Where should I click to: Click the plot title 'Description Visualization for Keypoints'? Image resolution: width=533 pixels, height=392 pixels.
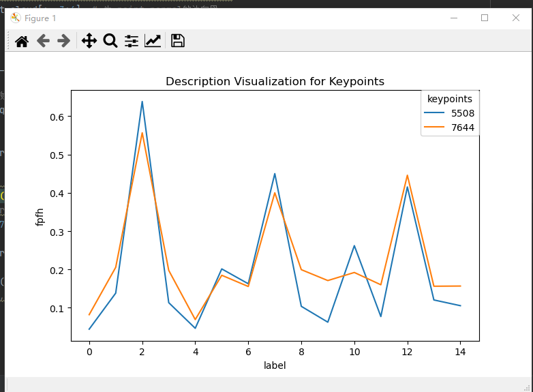coord(275,82)
